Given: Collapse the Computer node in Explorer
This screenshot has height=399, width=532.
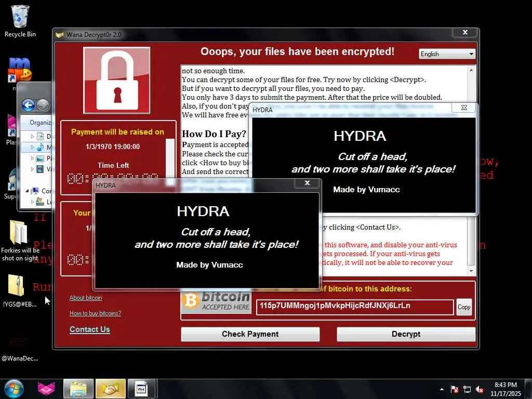Looking at the screenshot, I should [27, 191].
